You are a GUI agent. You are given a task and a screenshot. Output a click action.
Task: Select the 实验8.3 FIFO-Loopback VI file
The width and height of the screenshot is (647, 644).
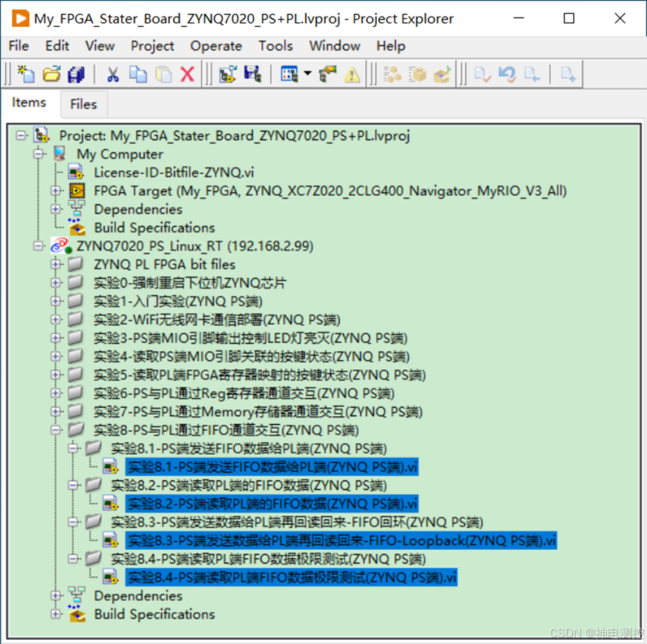click(x=342, y=540)
